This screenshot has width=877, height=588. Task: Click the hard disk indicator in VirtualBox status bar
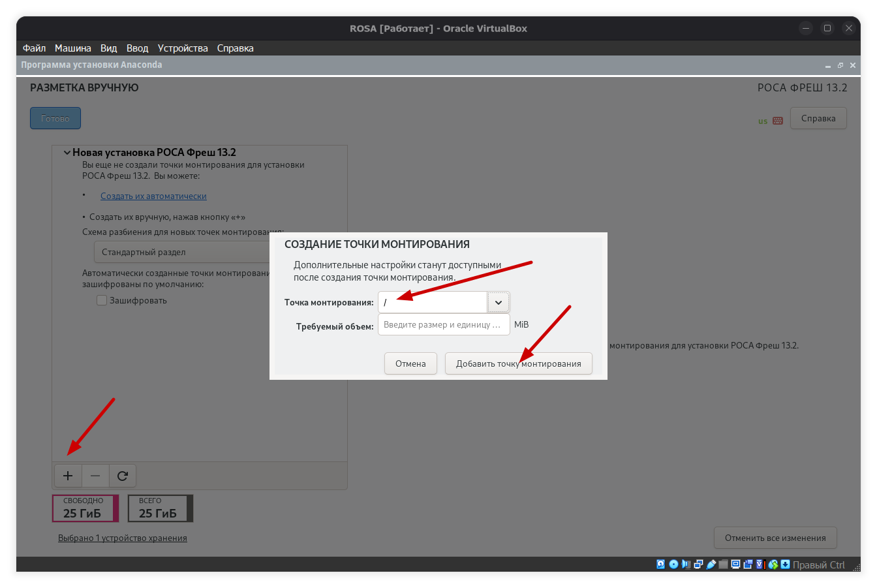(x=660, y=565)
